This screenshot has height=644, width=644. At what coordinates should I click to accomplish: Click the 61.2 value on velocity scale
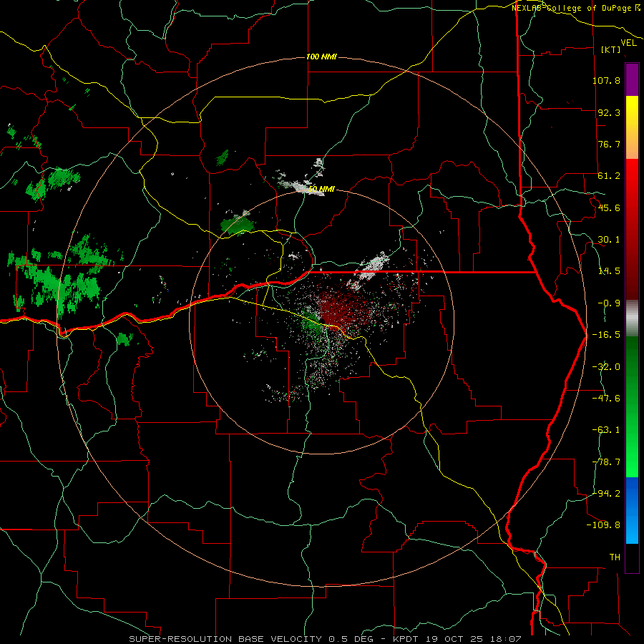click(609, 176)
